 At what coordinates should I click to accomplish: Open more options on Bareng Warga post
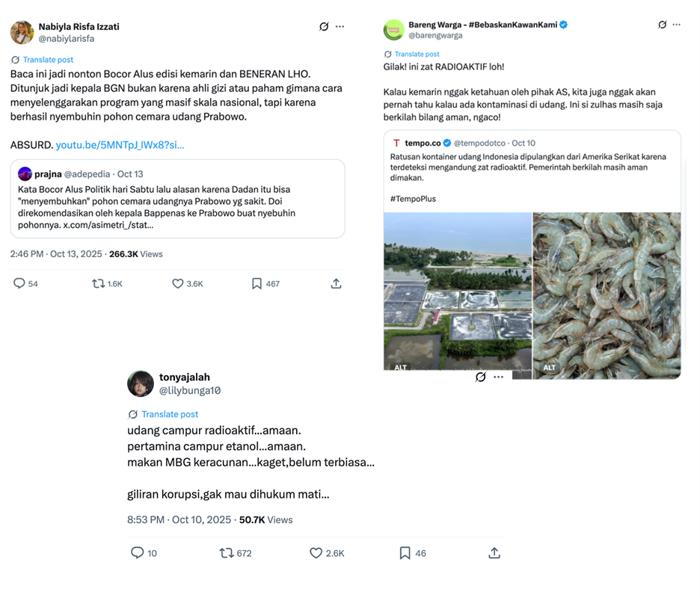[x=677, y=25]
